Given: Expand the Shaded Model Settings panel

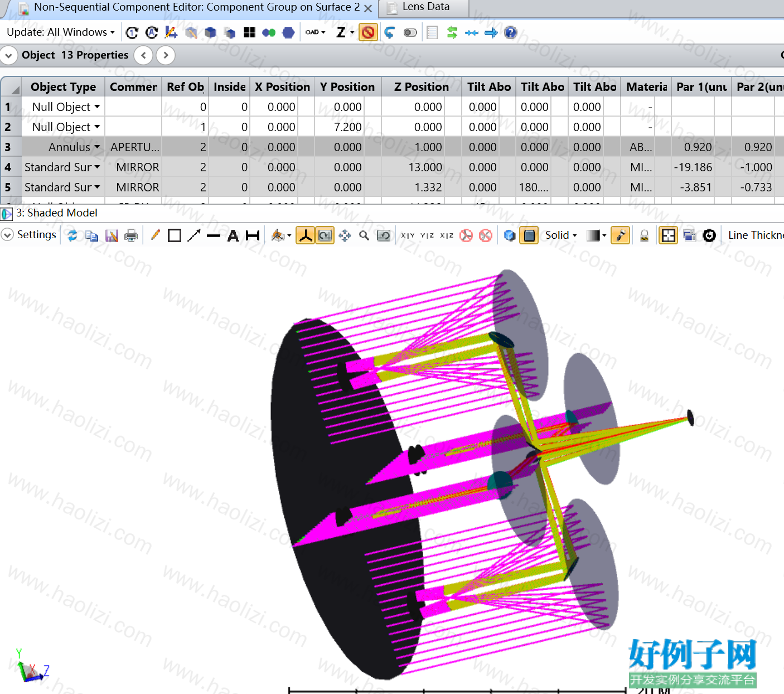Looking at the screenshot, I should (x=7, y=235).
